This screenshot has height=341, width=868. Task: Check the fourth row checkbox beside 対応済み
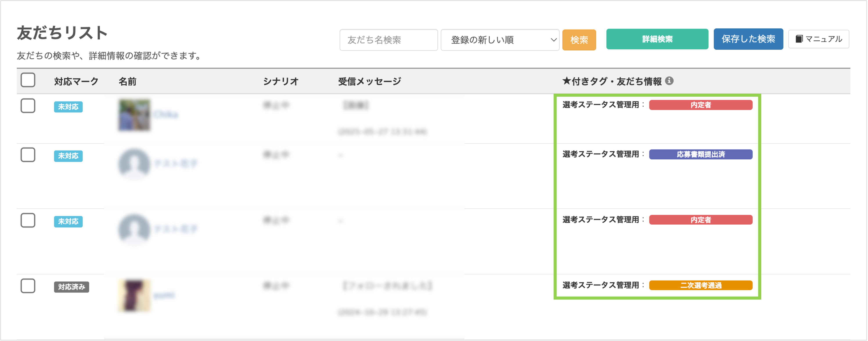click(28, 286)
